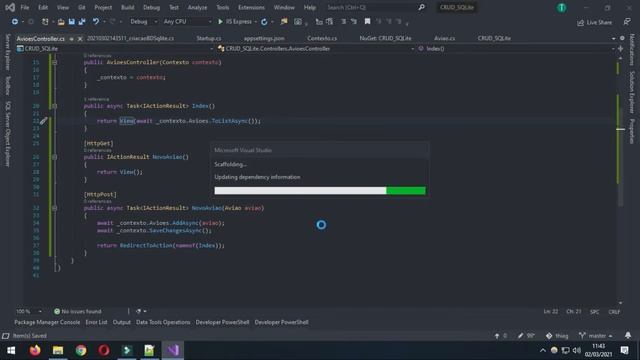Open the user account avatar icon
Screen dimensions: 640x360
coord(562,7)
